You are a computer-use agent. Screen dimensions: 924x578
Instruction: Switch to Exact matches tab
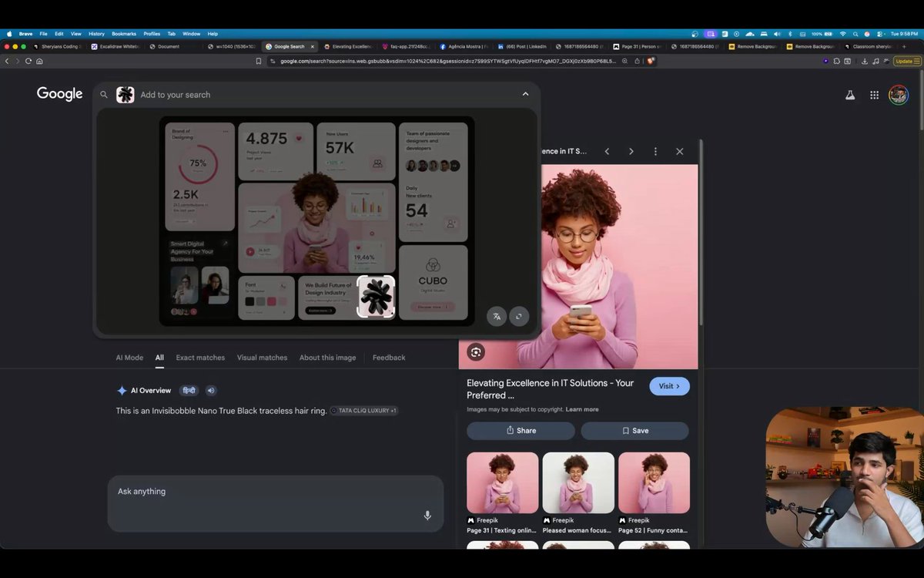pos(200,358)
